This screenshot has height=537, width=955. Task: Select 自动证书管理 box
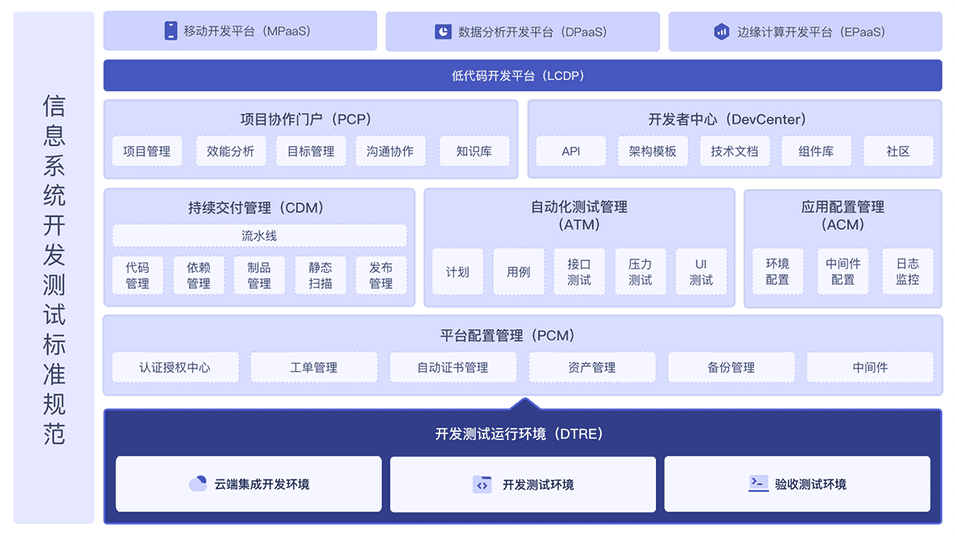pyautogui.click(x=453, y=367)
